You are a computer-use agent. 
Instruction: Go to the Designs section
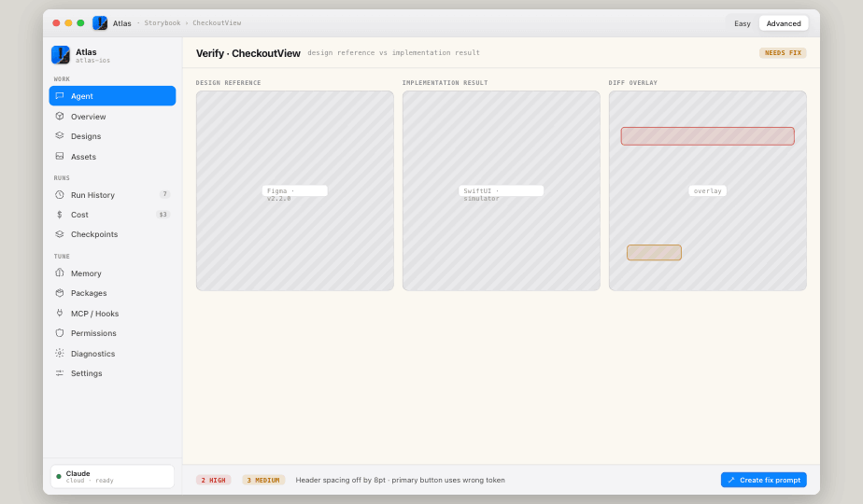[x=112, y=136]
